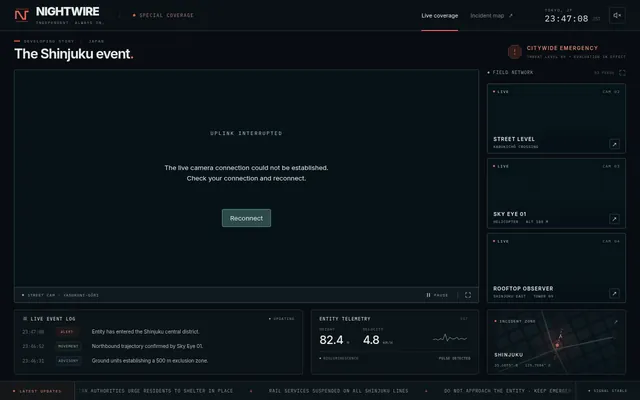Expand the Field Network feed grid
The image size is (640, 400).
(x=622, y=73)
